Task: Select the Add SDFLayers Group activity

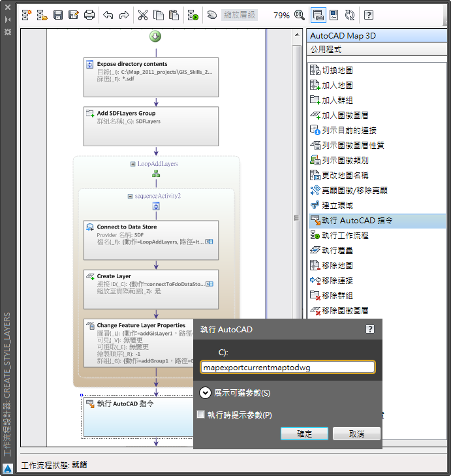Action: 151,126
